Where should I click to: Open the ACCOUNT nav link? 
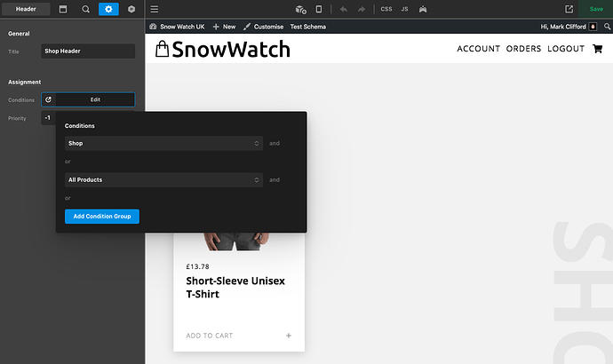(479, 49)
